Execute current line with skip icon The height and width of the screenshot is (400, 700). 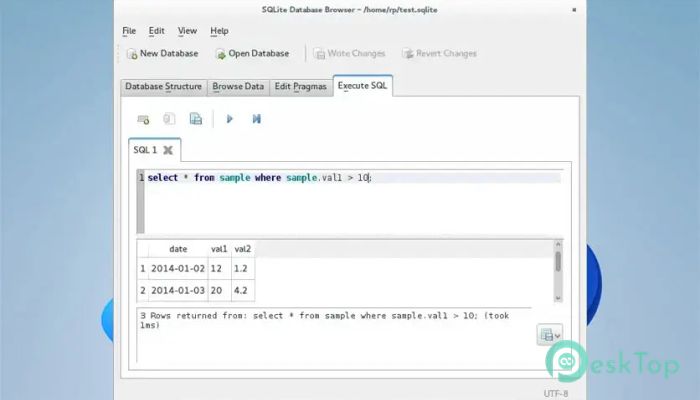pyautogui.click(x=256, y=119)
